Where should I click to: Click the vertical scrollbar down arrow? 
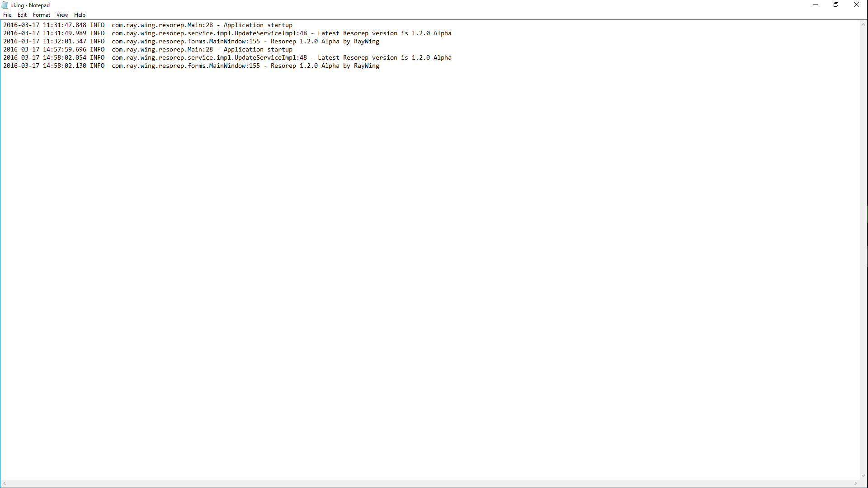(x=863, y=475)
